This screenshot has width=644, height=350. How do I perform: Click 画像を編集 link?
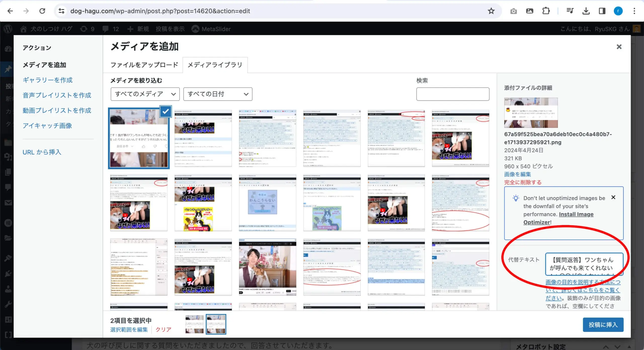[517, 174]
